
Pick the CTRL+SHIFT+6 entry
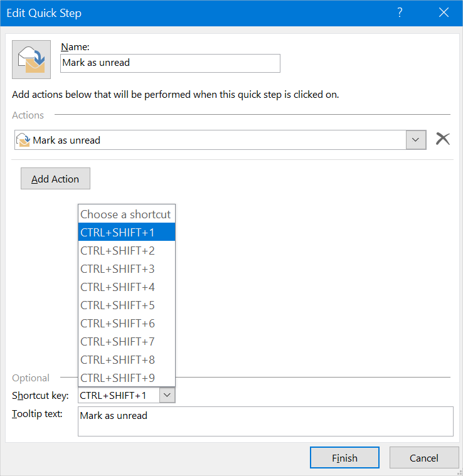[x=126, y=323]
